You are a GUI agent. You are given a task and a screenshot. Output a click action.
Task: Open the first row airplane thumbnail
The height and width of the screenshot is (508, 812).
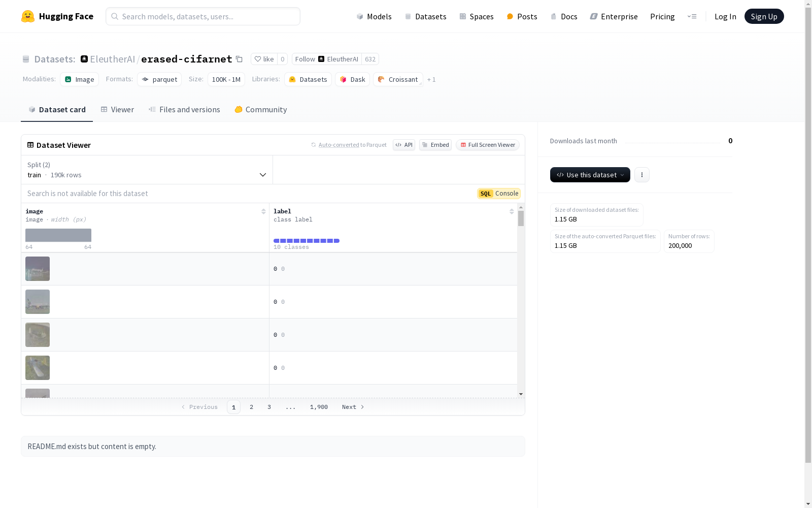click(x=38, y=269)
